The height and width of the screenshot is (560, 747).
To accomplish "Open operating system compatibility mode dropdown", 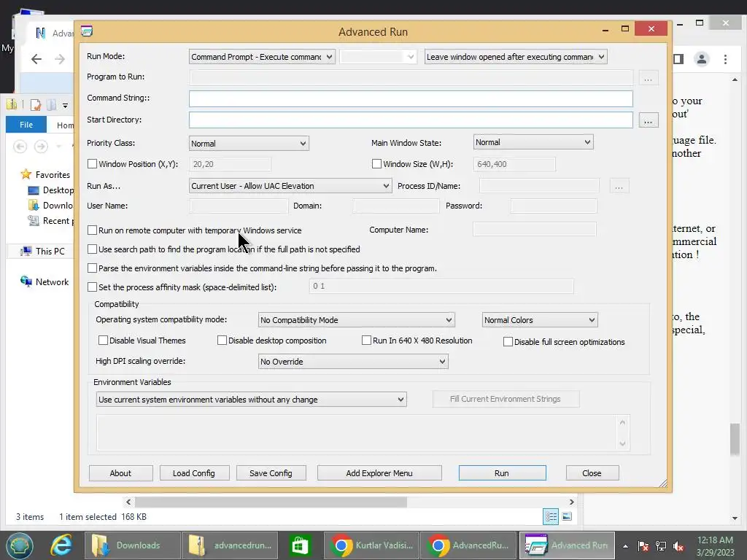I will [356, 320].
